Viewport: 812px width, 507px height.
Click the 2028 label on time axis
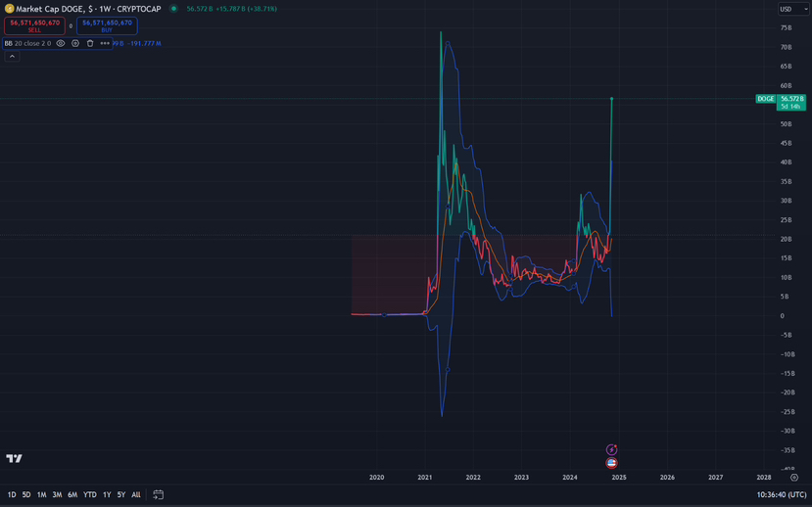coord(764,477)
